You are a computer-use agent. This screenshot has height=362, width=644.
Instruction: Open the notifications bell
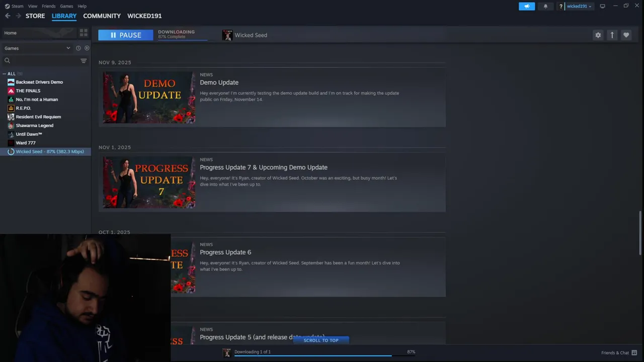(545, 7)
